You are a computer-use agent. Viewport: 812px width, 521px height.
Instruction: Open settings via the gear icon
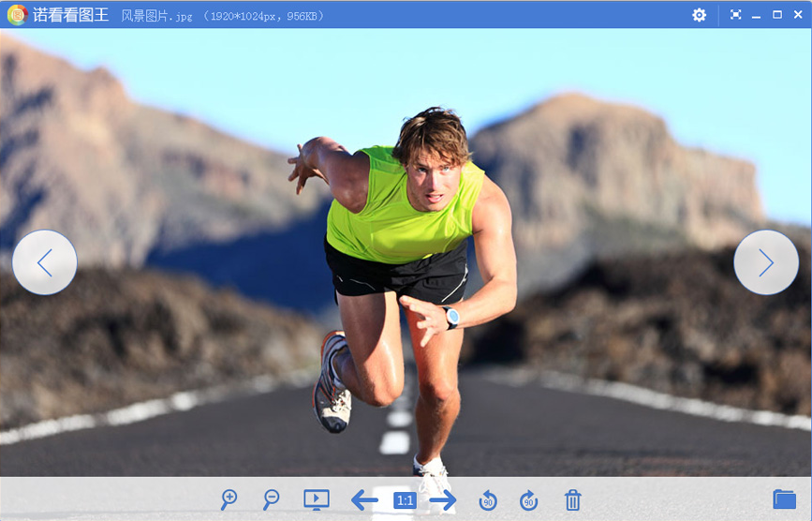699,15
